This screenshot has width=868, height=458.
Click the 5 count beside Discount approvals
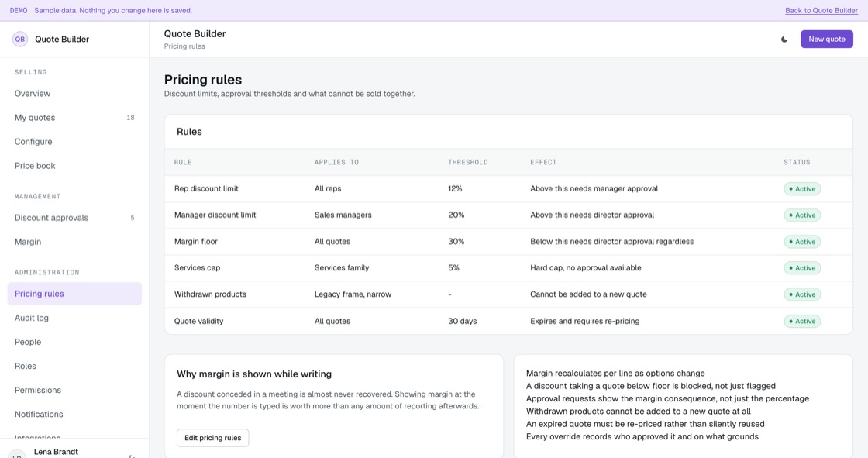(133, 218)
